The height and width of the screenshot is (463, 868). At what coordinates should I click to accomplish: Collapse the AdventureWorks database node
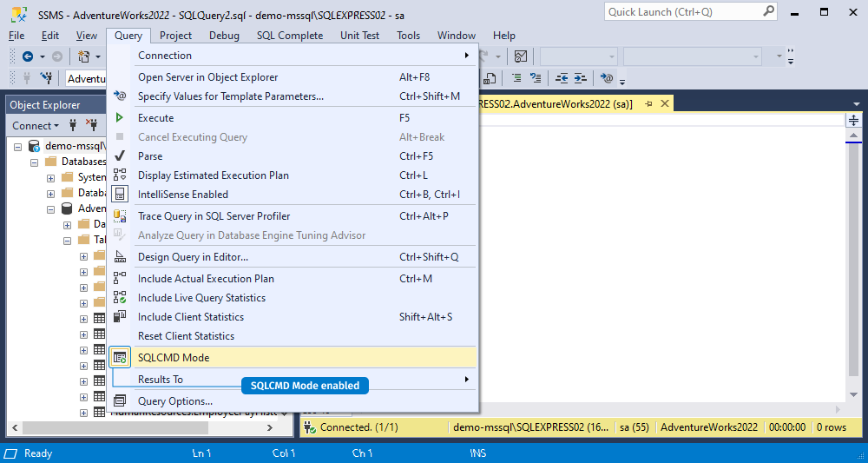coord(51,209)
